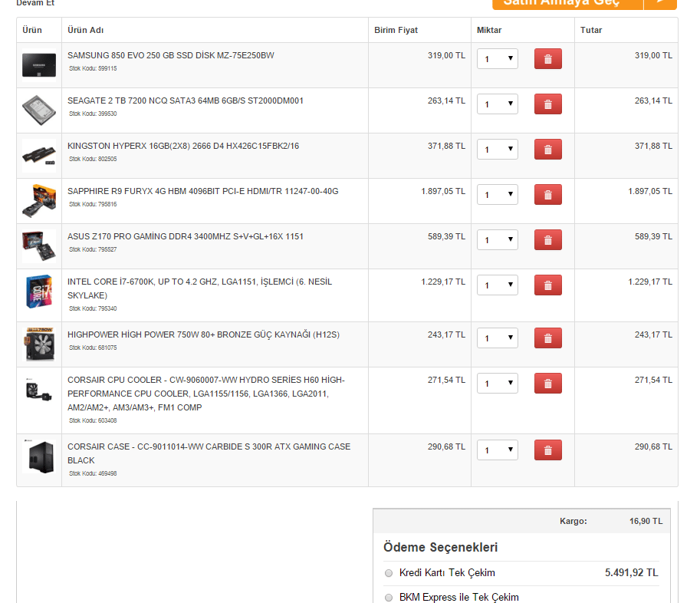Open KINGSTON HYPERX 16GB(2X8) product link

click(x=183, y=146)
